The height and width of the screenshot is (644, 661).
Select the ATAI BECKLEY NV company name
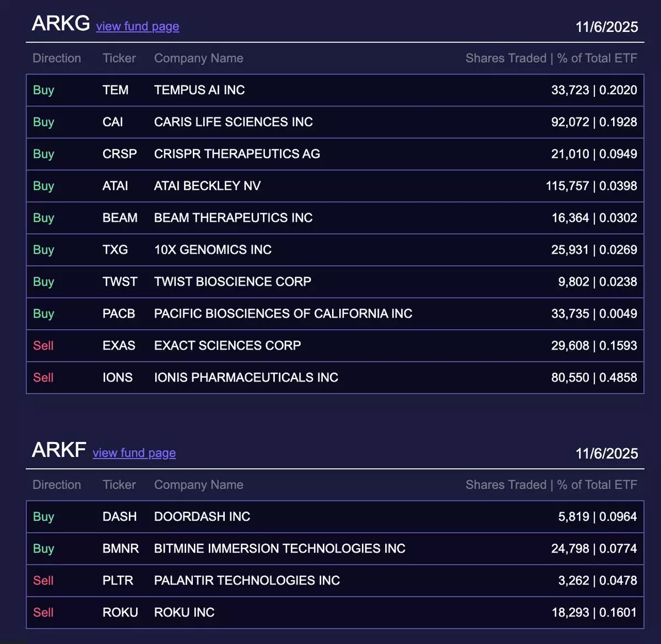point(207,186)
